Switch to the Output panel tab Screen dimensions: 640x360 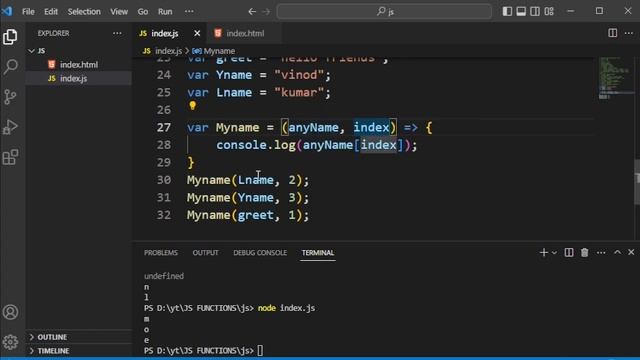[205, 253]
